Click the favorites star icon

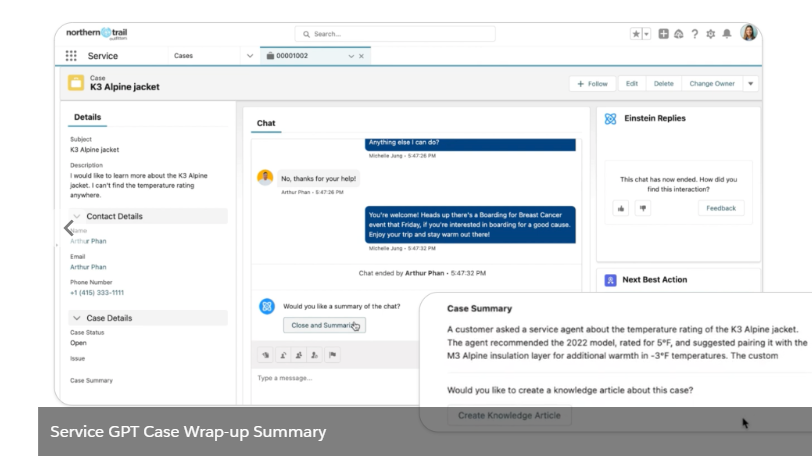(636, 34)
